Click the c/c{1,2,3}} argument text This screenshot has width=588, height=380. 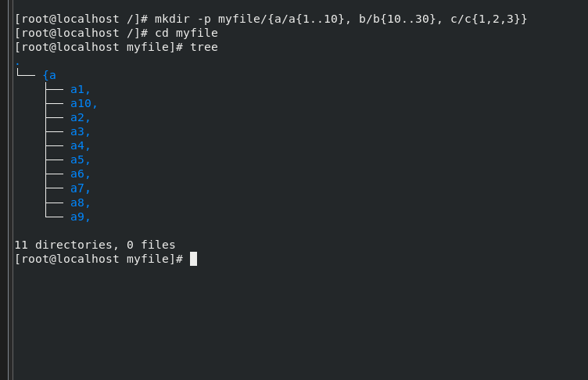(x=489, y=19)
